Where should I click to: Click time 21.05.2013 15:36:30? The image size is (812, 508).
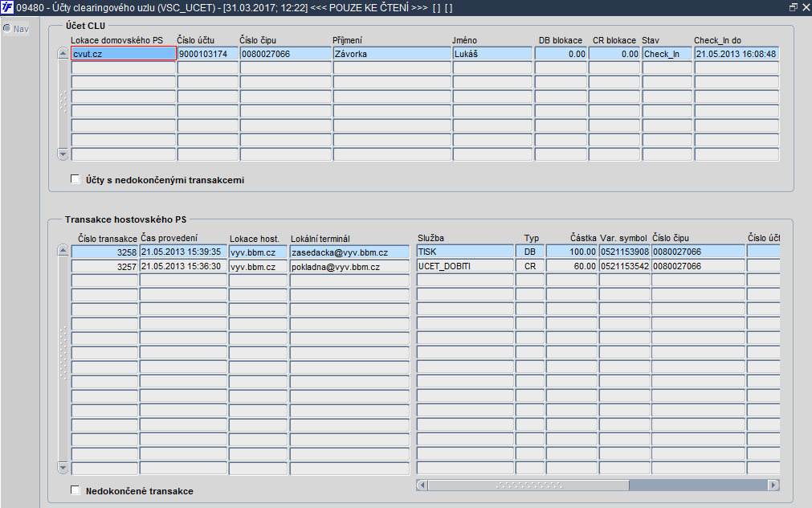183,266
